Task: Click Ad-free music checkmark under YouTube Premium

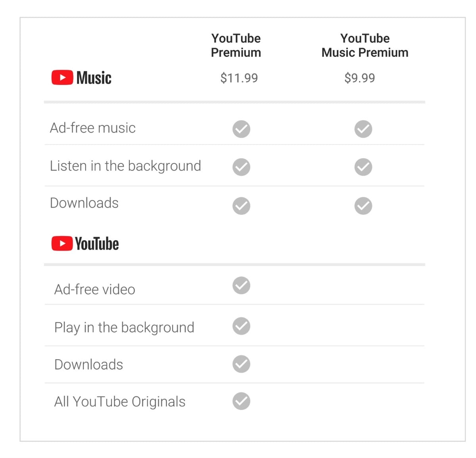Action: [241, 129]
